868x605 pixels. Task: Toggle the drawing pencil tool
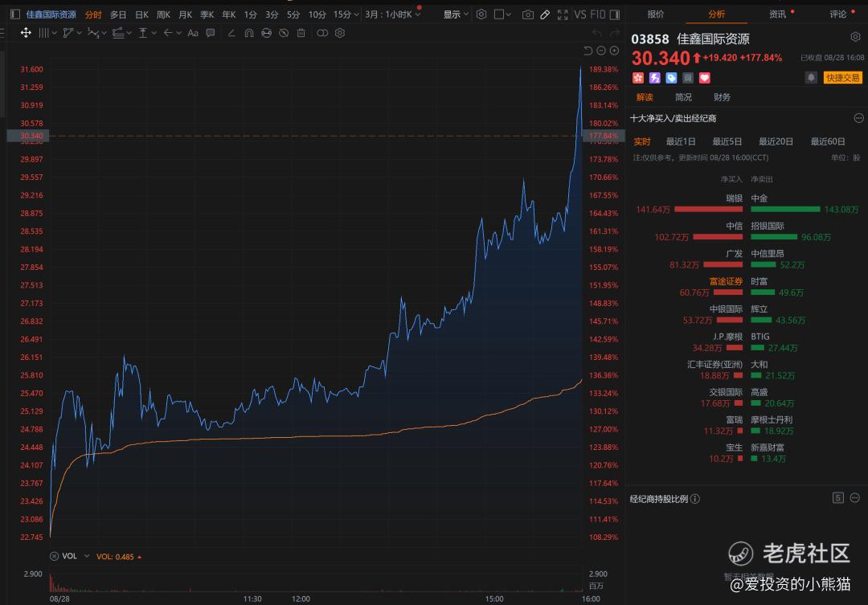pos(545,14)
